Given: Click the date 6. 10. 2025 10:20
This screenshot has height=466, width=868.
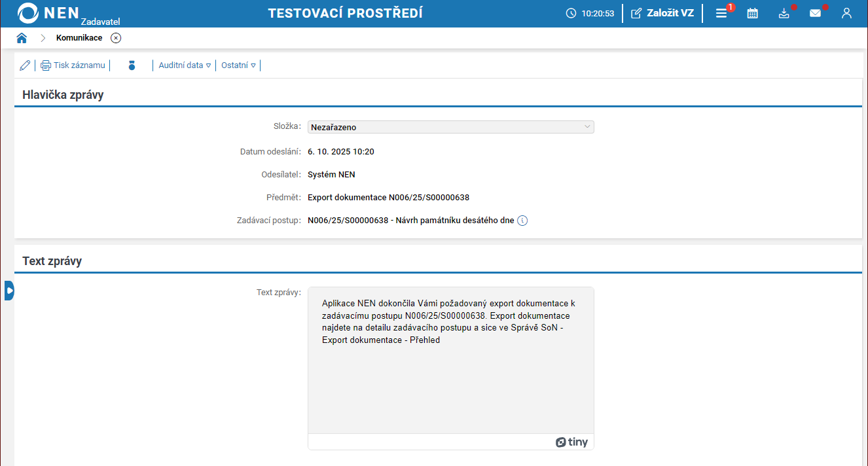Looking at the screenshot, I should click(x=341, y=152).
